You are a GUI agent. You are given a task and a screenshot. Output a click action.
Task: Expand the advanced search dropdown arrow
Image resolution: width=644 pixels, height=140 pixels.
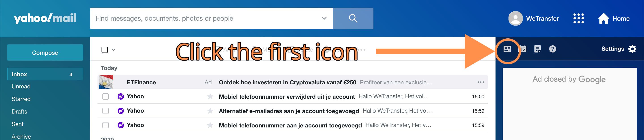pyautogui.click(x=324, y=18)
